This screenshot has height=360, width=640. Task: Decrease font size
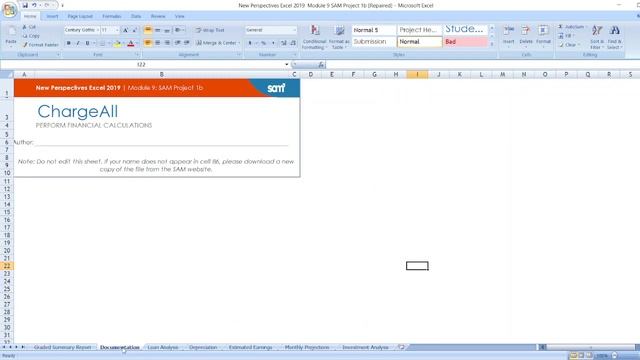pyautogui.click(x=134, y=30)
